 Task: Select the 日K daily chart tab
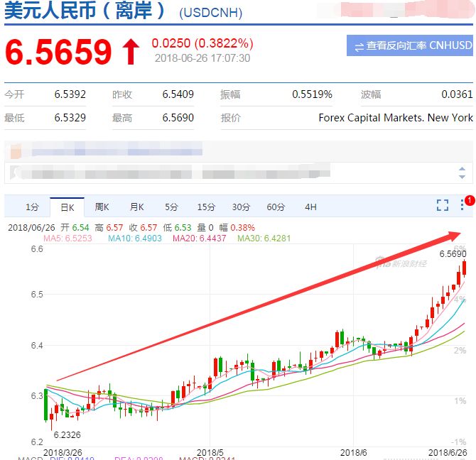coord(67,207)
